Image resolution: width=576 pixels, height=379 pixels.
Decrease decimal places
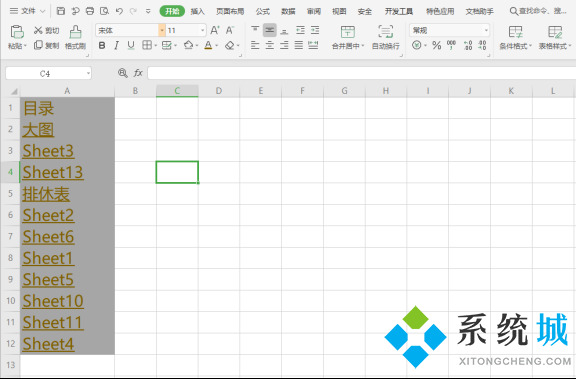pyautogui.click(x=482, y=45)
